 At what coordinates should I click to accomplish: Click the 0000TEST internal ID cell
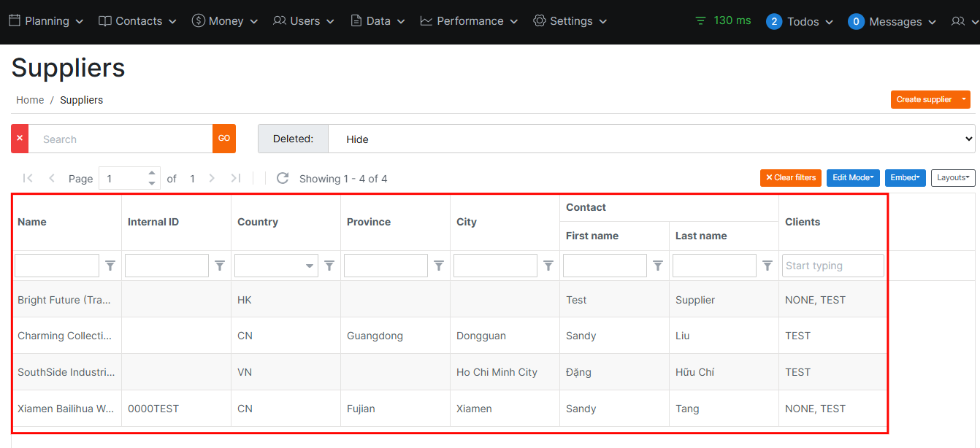click(x=176, y=409)
